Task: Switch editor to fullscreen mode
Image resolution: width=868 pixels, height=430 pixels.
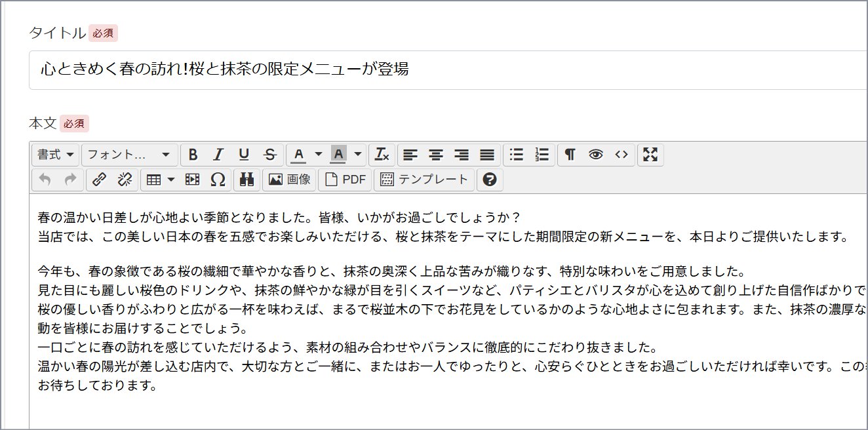Action: (650, 155)
